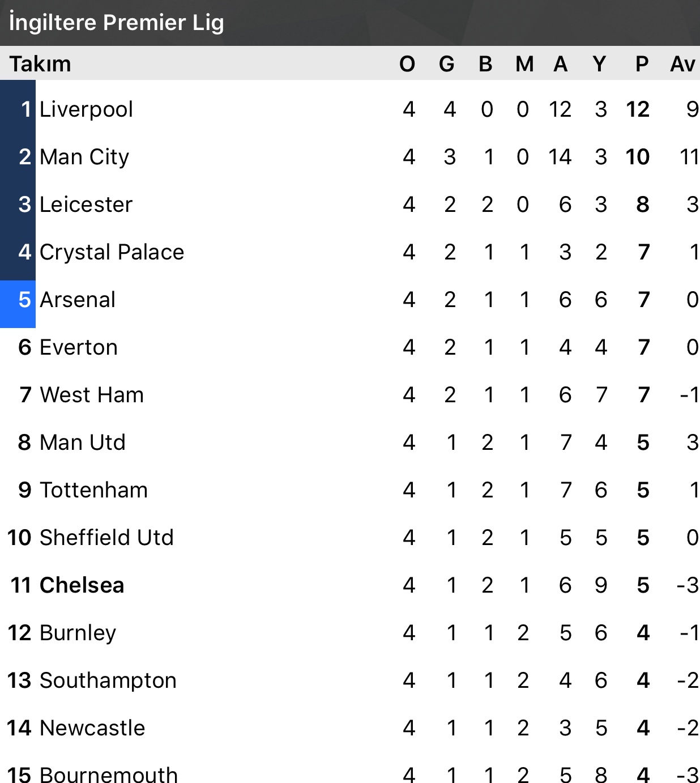Image resolution: width=700 pixels, height=783 pixels.
Task: Select Newcastle in the standings
Action: pos(93,728)
